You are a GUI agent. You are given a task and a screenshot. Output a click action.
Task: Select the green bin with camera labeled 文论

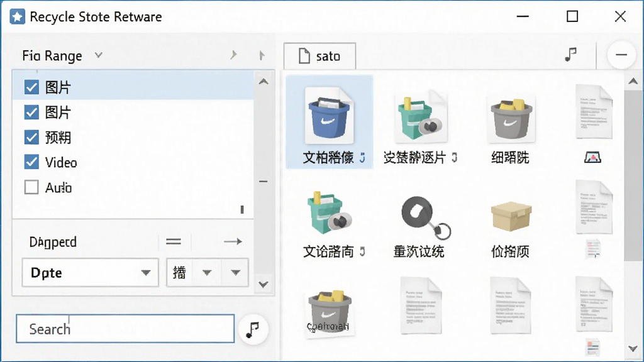330,213
